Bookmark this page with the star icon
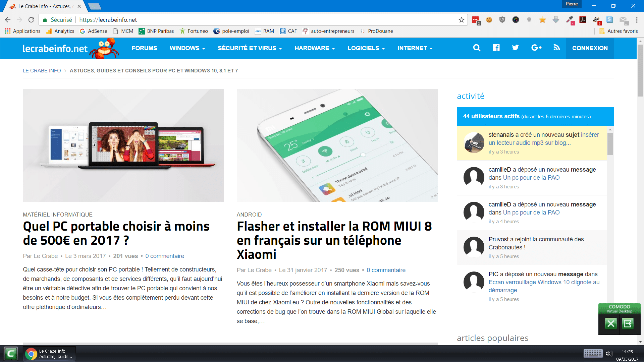This screenshot has height=362, width=644. [462, 20]
